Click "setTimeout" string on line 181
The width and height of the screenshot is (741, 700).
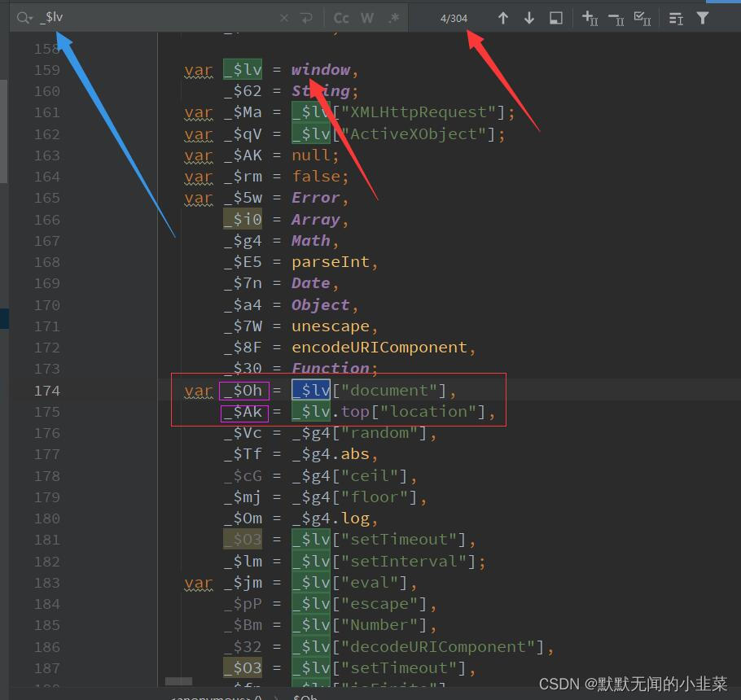tap(399, 540)
